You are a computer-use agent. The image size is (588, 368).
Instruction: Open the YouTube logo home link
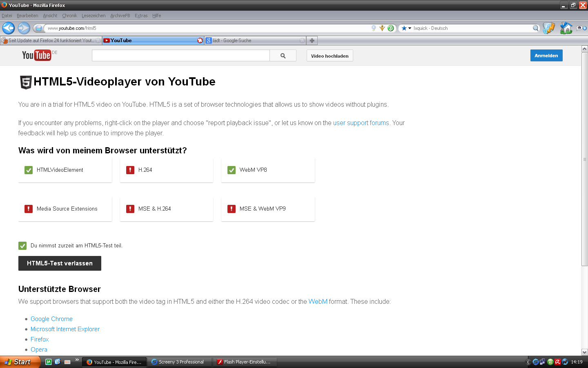(x=37, y=55)
